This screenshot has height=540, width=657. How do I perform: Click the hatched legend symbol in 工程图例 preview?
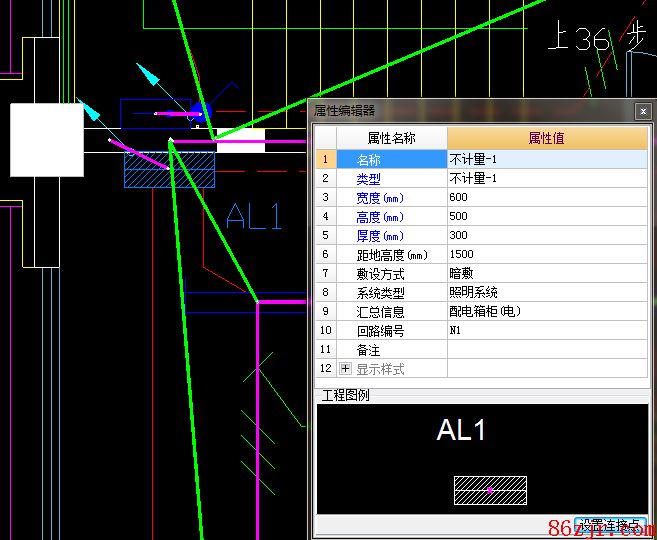tap(490, 490)
